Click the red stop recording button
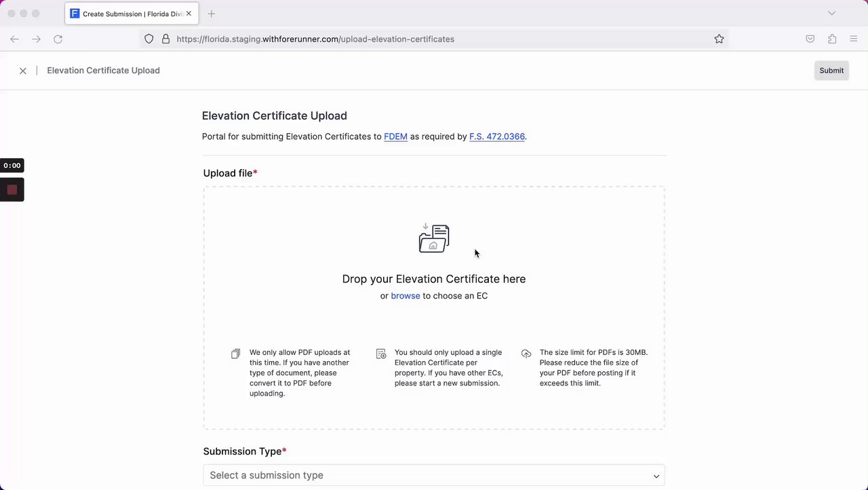Screen dimensions: 868x490 (12, 190)
